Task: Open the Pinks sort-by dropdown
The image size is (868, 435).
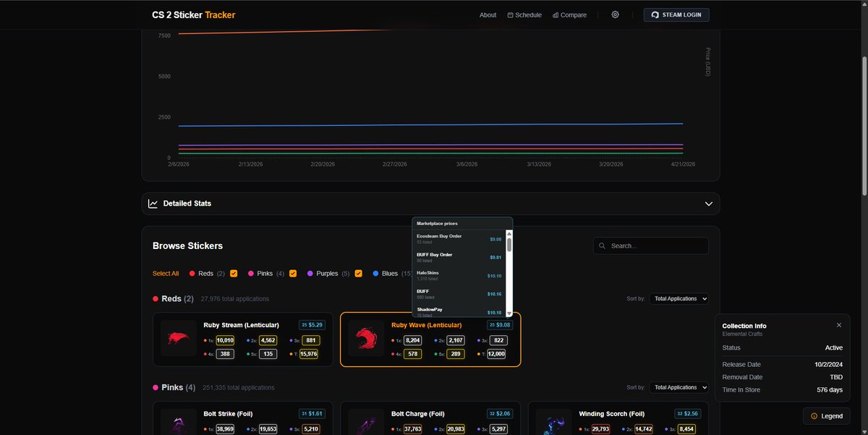Action: pos(678,387)
